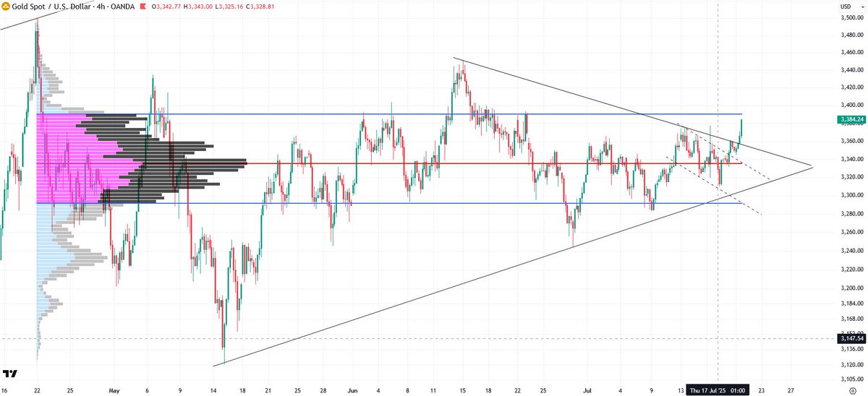Open chart settings gear at axis corner

tap(853, 389)
